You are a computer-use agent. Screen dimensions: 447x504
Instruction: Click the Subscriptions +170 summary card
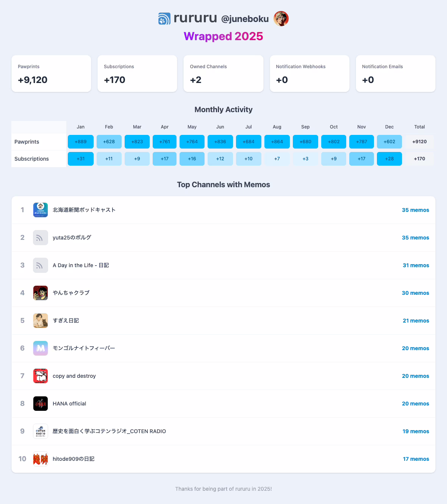tap(137, 74)
